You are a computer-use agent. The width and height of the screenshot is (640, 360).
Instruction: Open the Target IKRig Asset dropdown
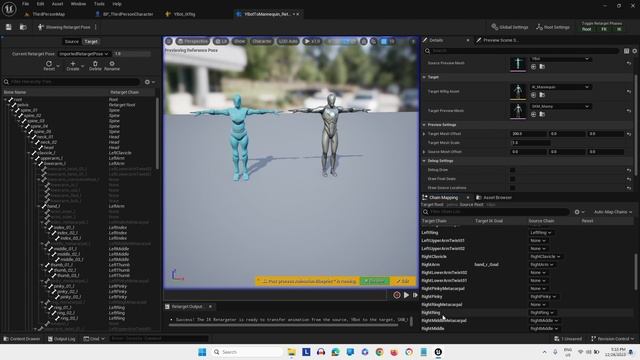point(560,87)
